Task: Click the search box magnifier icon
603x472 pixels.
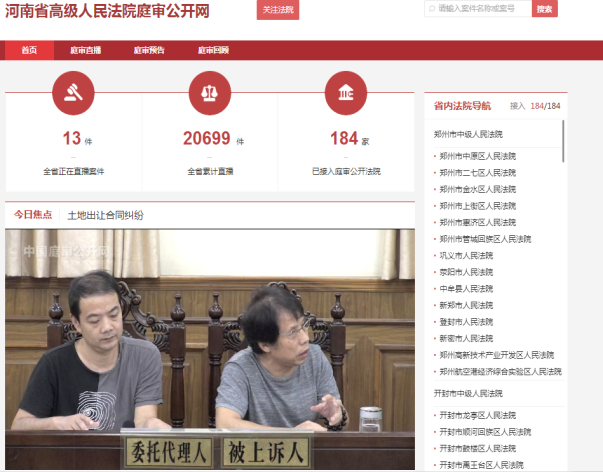Action: tap(431, 9)
